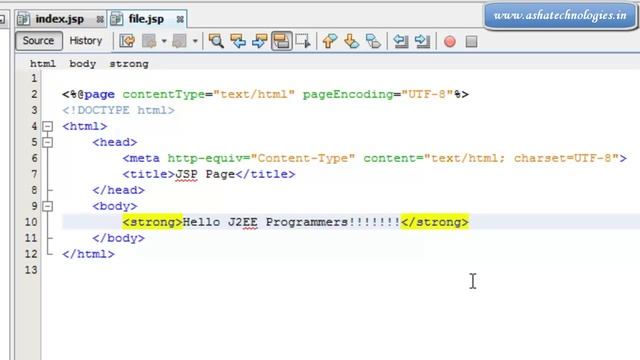The width and height of the screenshot is (640, 360).
Task: Go to previous bookmark icon
Action: point(330,41)
